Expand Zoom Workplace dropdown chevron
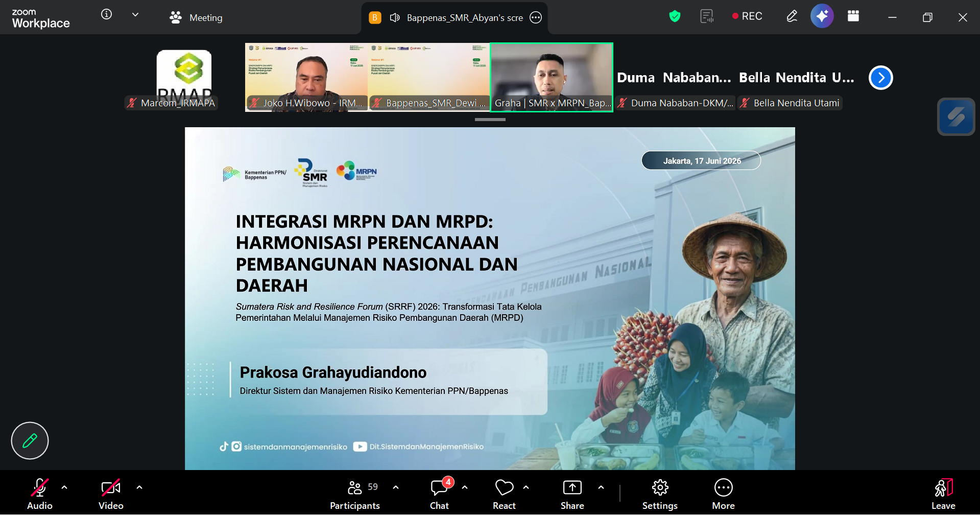 [x=135, y=15]
